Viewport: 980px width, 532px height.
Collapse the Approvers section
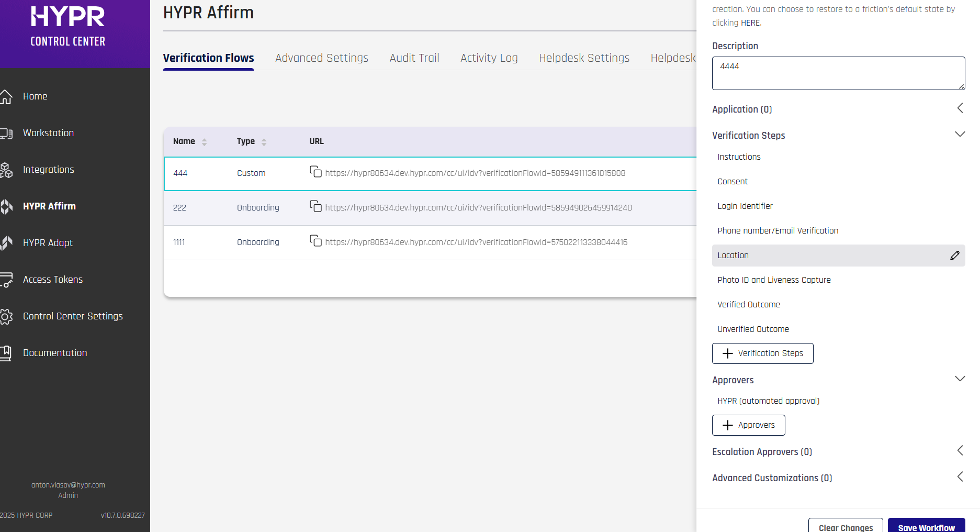click(960, 379)
